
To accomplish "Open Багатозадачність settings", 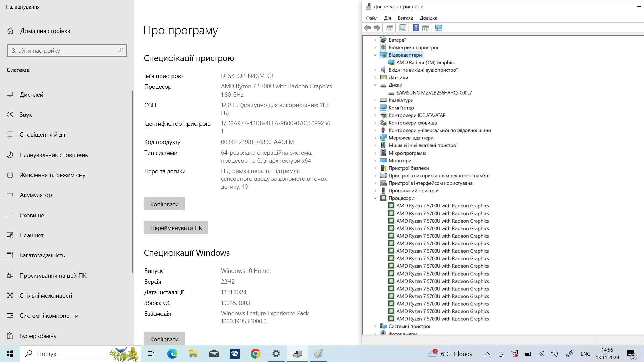I will [x=67, y=255].
